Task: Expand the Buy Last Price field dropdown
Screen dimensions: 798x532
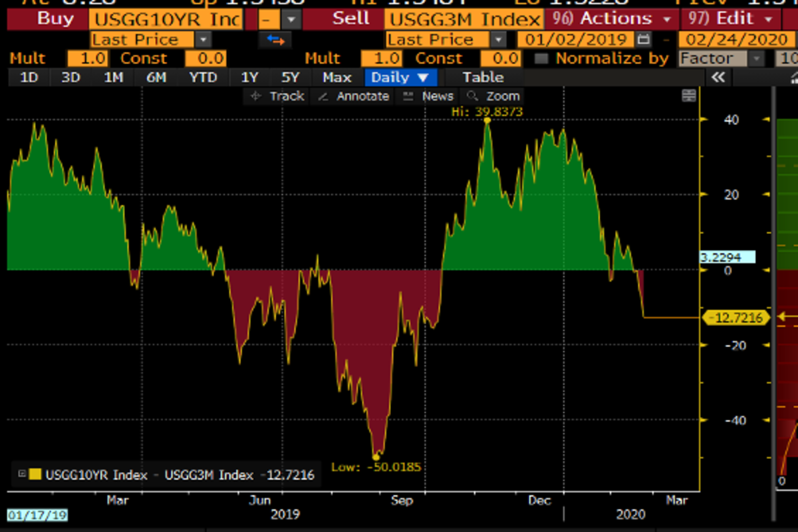Action: click(203, 40)
